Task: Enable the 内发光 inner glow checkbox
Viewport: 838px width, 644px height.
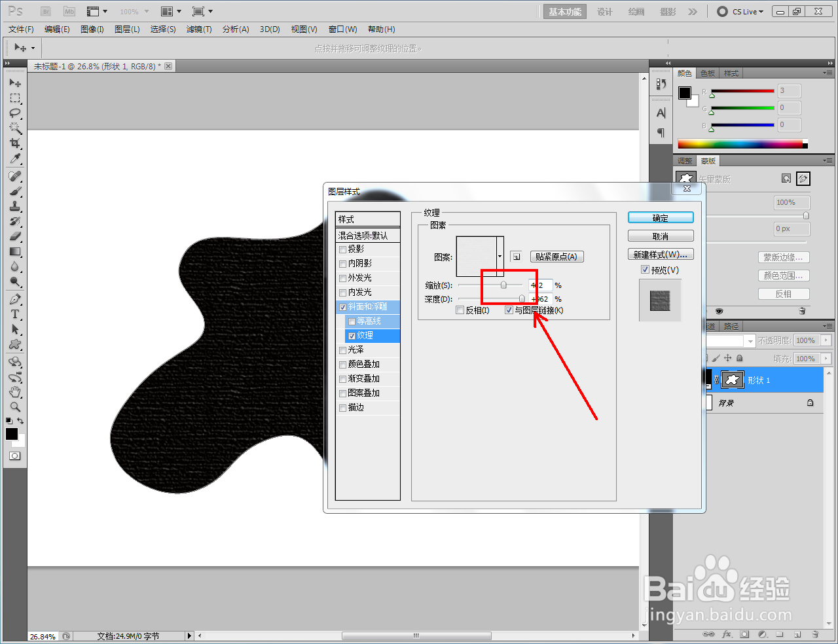Action: tap(342, 293)
